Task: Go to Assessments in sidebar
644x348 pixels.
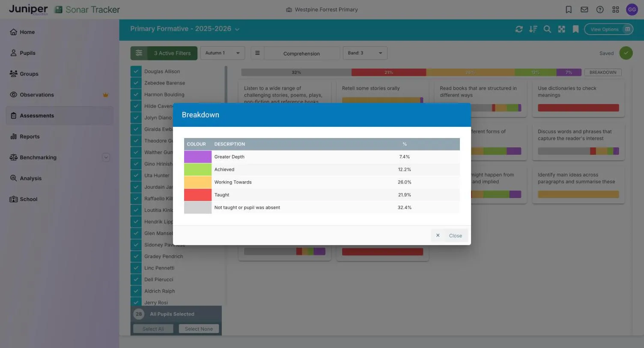Action: pyautogui.click(x=60, y=116)
